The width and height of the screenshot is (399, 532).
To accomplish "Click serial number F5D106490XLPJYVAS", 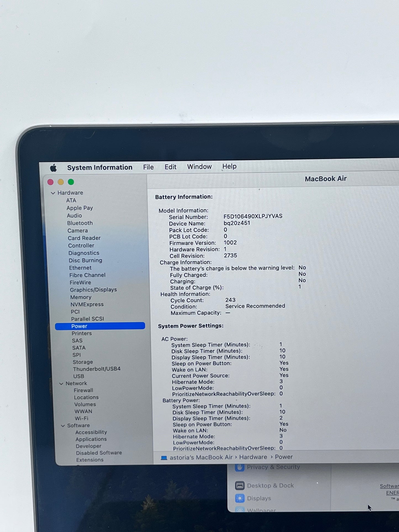I will (x=253, y=216).
